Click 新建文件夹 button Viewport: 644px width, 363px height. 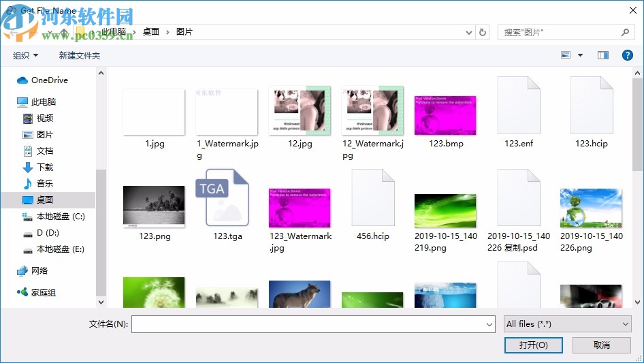click(x=79, y=55)
